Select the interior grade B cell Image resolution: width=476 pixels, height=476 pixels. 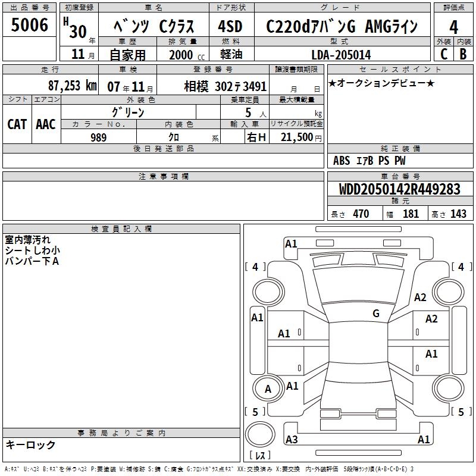point(463,54)
